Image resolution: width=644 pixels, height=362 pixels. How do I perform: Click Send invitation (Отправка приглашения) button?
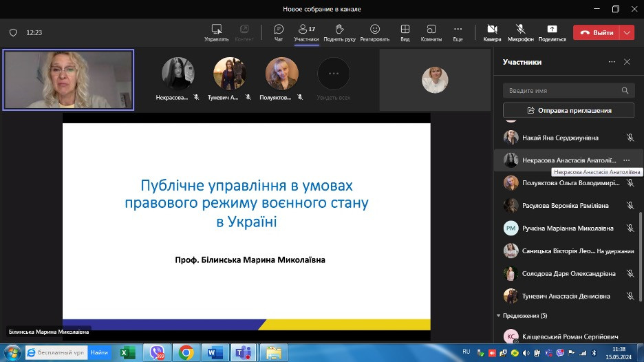[568, 110]
